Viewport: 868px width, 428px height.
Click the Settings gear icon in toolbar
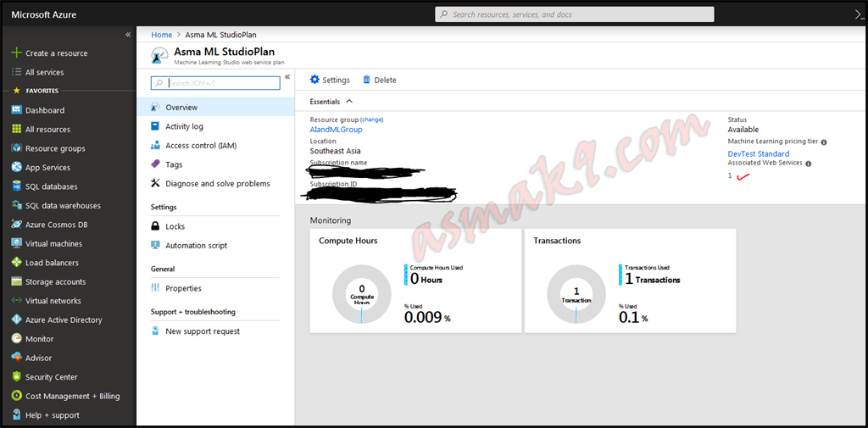pyautogui.click(x=314, y=80)
